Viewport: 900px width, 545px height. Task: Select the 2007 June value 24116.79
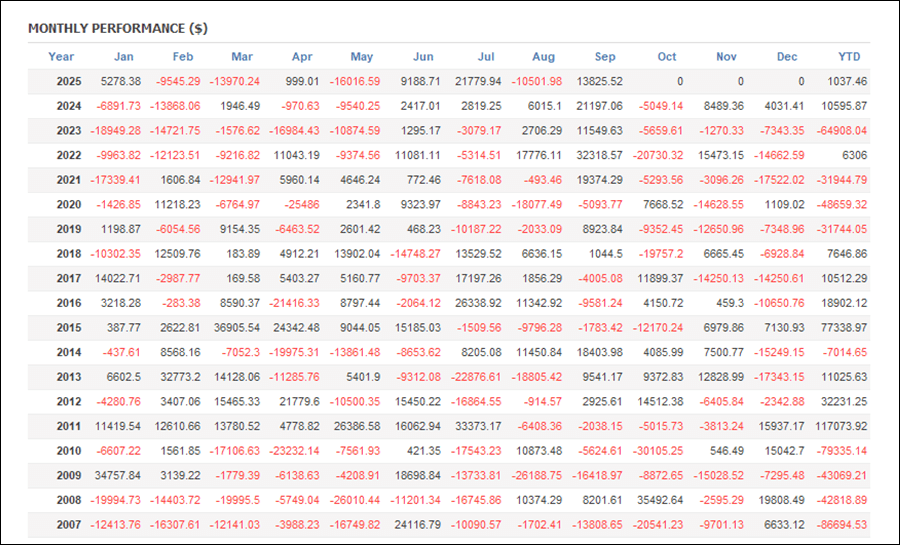coord(414,524)
